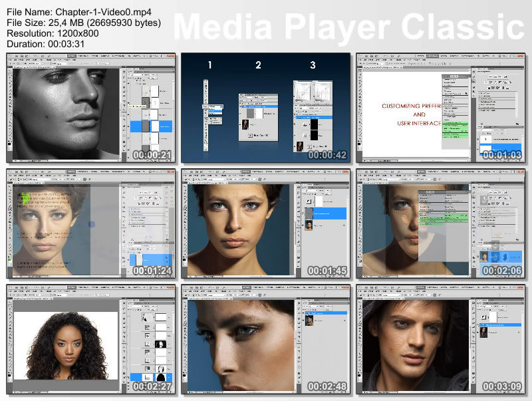Open the thumbnail frame stamped 00:02:48
532x401 pixels.
tap(265, 339)
